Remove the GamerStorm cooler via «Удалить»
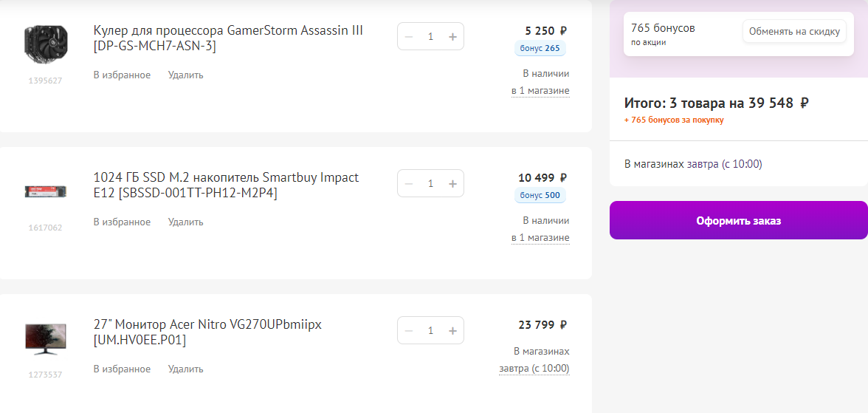Screen dimensions: 868x413 [185, 75]
